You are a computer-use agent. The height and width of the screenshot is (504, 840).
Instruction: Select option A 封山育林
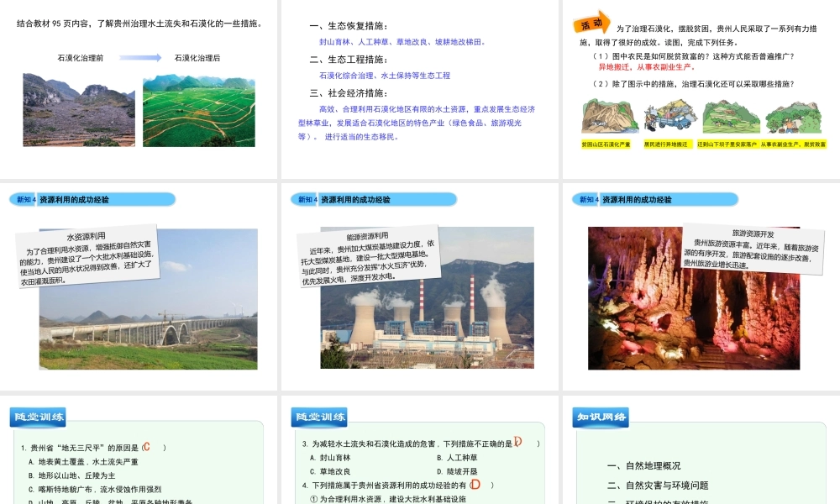[330, 458]
